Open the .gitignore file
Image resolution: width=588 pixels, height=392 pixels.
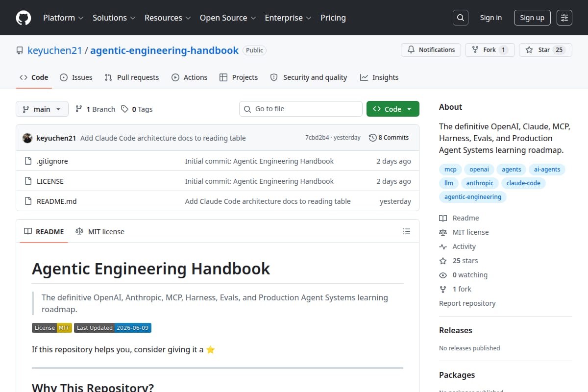click(x=52, y=161)
